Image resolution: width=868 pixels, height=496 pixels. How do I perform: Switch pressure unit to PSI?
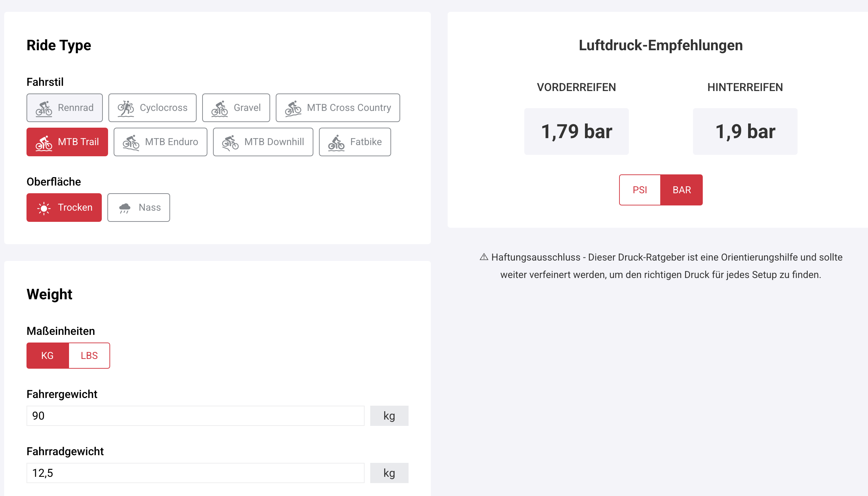click(640, 190)
